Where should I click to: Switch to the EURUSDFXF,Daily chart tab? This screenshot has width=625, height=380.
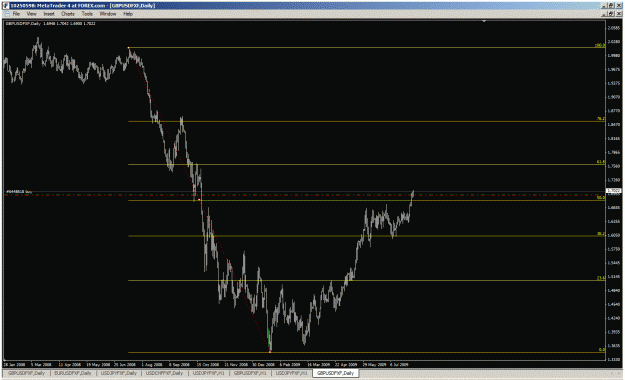point(73,373)
